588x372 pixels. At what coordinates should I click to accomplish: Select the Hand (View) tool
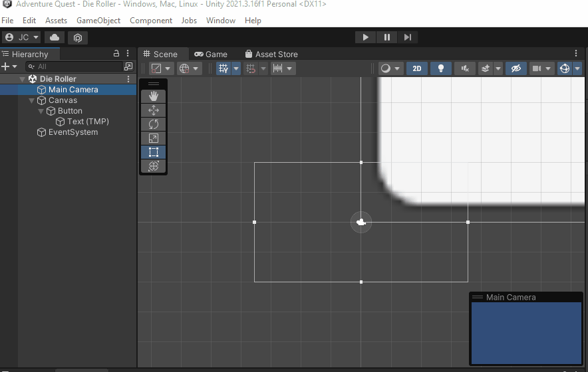click(153, 96)
